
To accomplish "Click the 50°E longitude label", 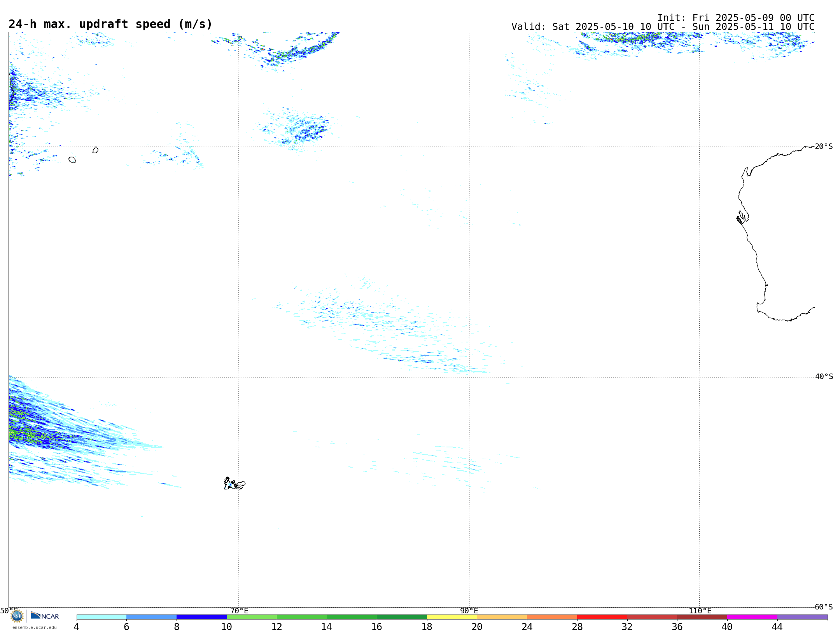I will (9, 611).
